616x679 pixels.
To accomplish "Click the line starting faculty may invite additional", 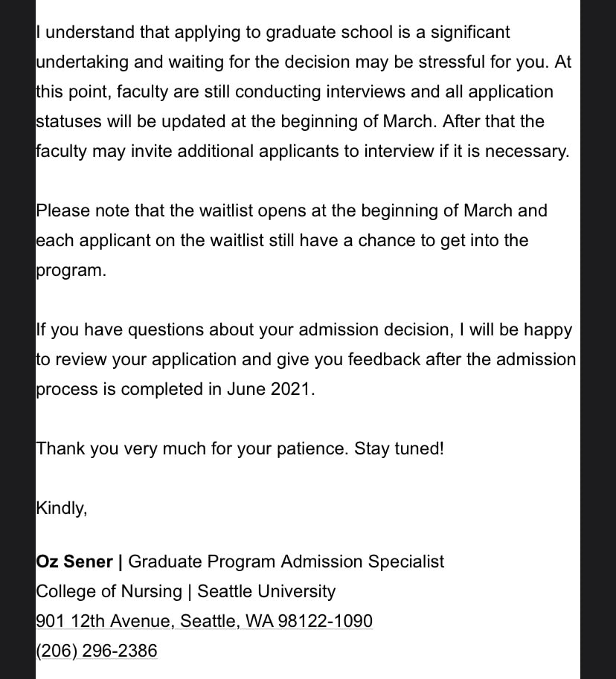I will click(x=302, y=152).
